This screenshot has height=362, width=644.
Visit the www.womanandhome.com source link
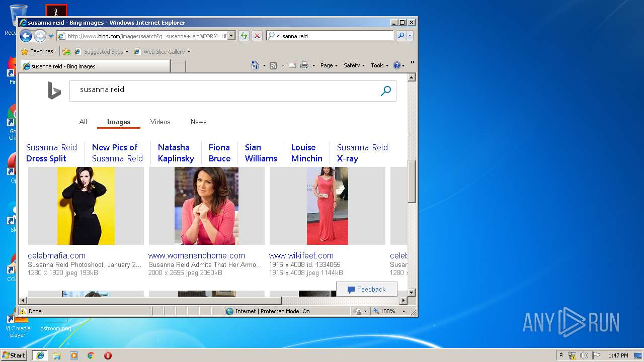click(x=196, y=255)
